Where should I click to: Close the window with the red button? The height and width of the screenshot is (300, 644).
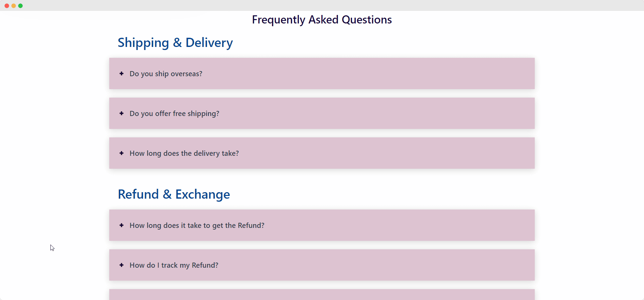pos(6,5)
